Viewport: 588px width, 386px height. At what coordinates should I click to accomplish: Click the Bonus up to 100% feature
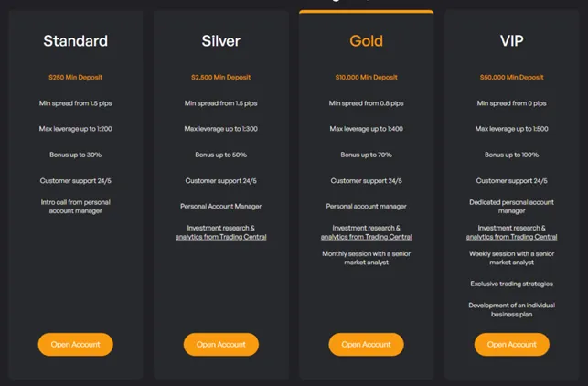click(511, 155)
